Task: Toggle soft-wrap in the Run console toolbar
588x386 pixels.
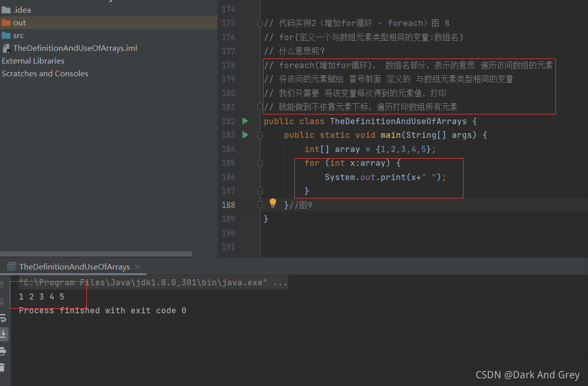Action: coord(3,318)
